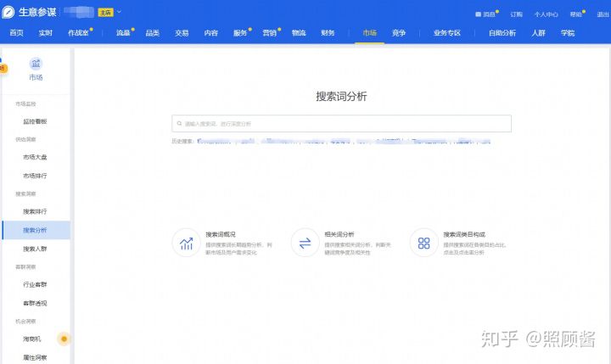Image resolution: width=611 pixels, height=364 pixels.
Task: Open the 营销 tab
Action: 269,33
